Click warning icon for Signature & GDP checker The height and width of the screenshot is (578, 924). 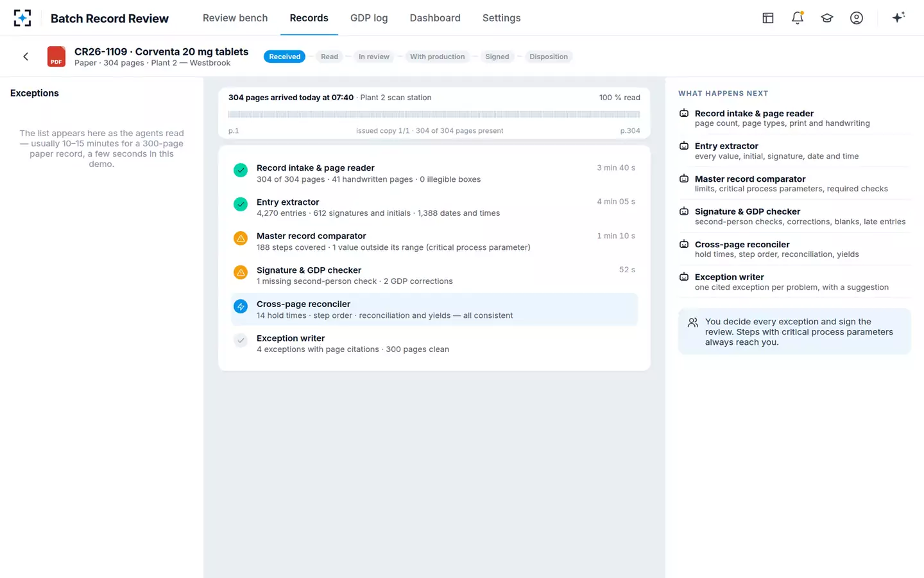(241, 272)
